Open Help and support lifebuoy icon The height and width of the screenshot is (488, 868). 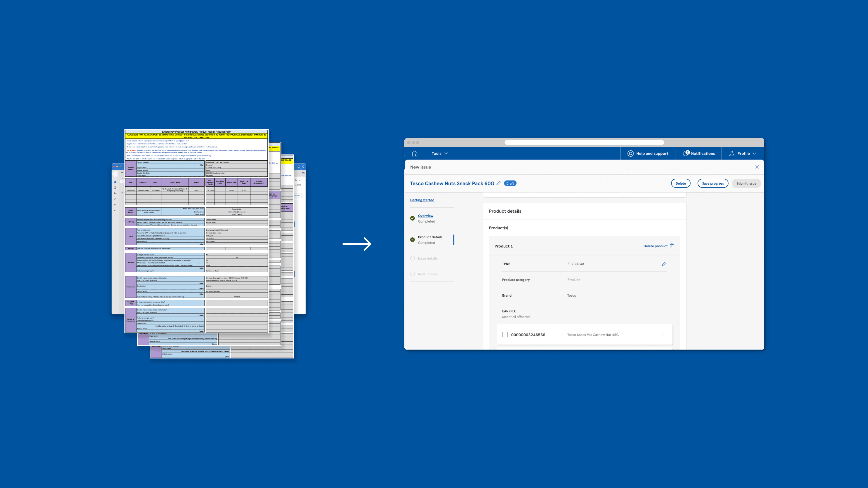click(630, 154)
